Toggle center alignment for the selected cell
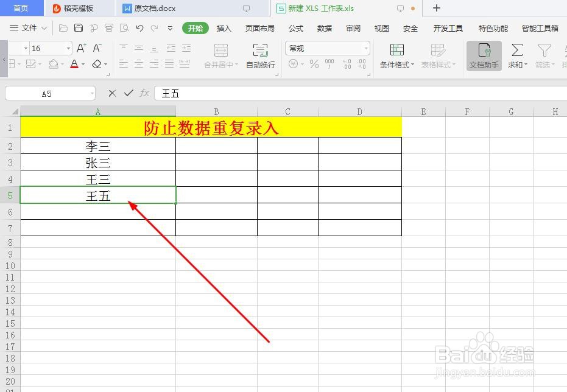 coord(139,65)
